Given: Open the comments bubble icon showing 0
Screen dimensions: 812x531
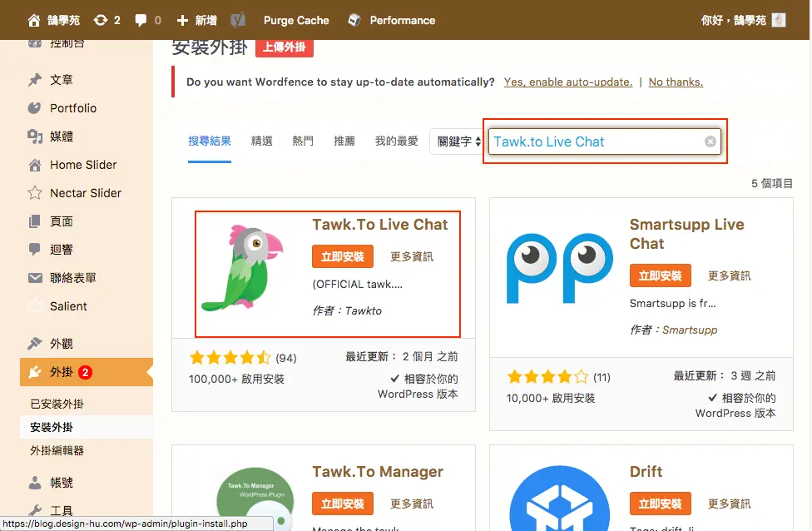Looking at the screenshot, I should [141, 20].
